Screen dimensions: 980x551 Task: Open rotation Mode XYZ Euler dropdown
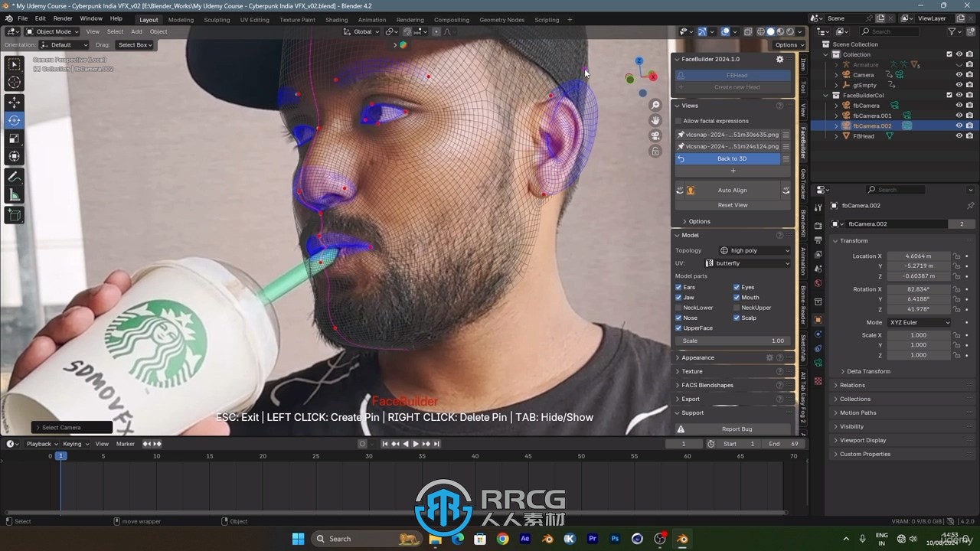[920, 322]
